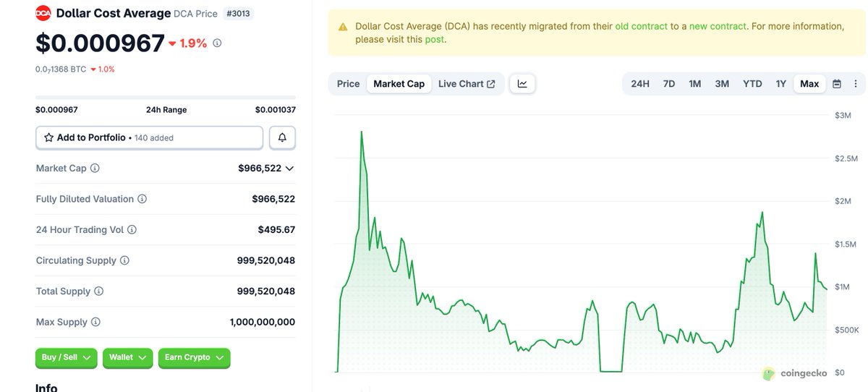
Task: Click the $0.001037 range high value
Action: 276,110
